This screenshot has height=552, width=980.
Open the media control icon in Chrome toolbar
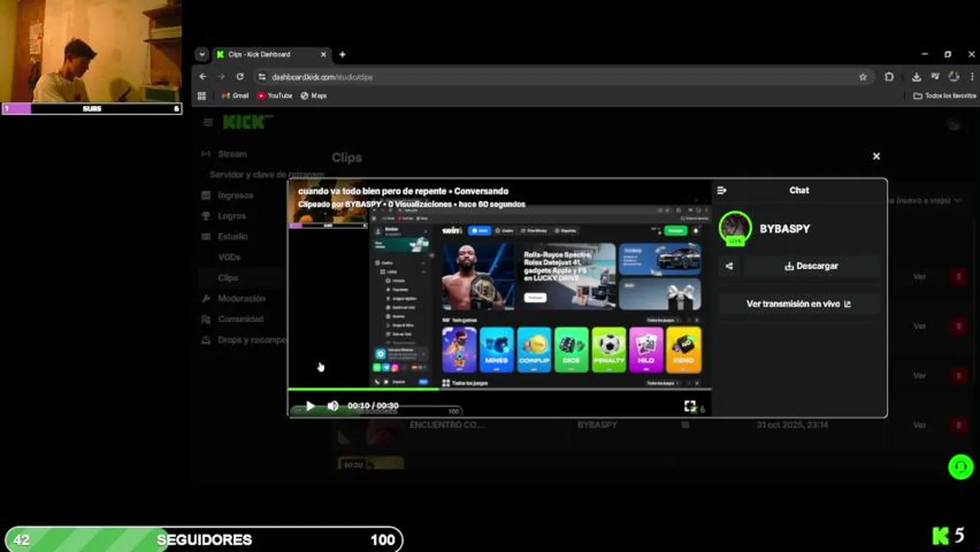(935, 77)
